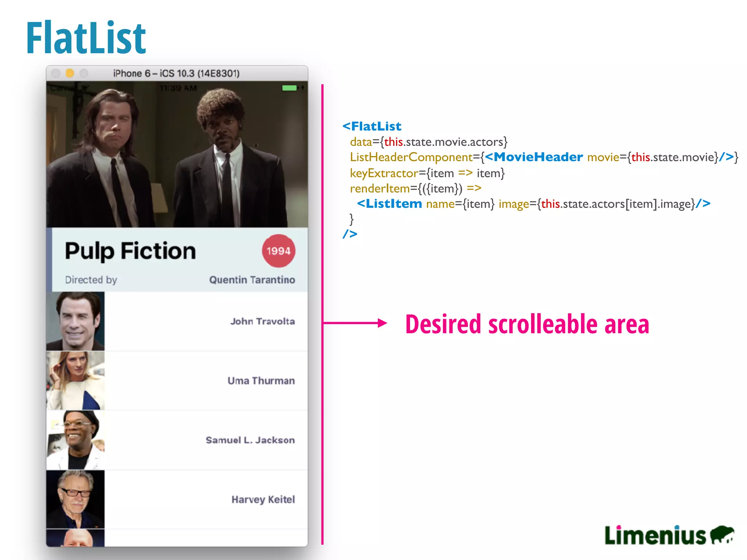Click the Pulp Fiction movie title

[130, 251]
